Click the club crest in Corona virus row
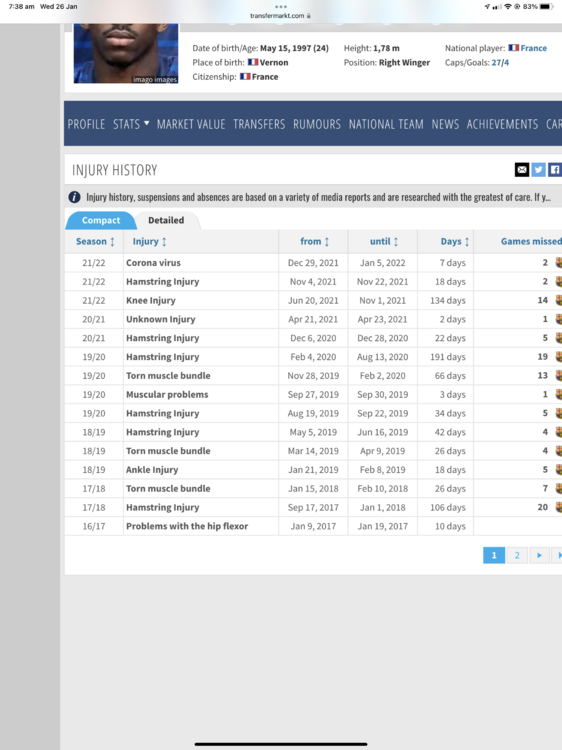This screenshot has height=750, width=562. tap(558, 263)
